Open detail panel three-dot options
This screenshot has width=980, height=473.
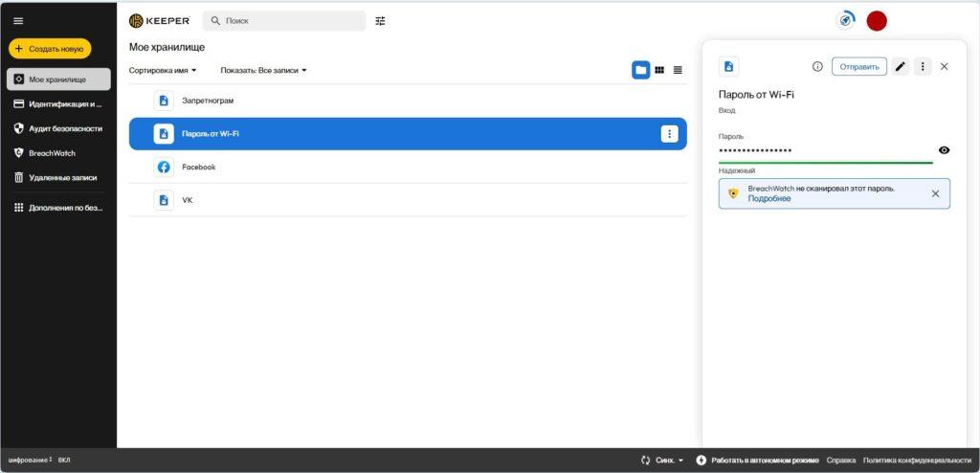(x=923, y=66)
